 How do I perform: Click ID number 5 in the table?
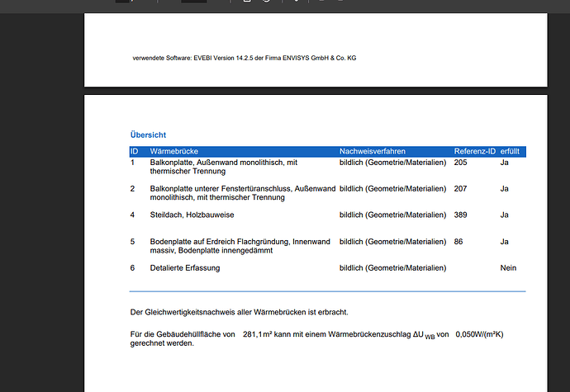[132, 242]
